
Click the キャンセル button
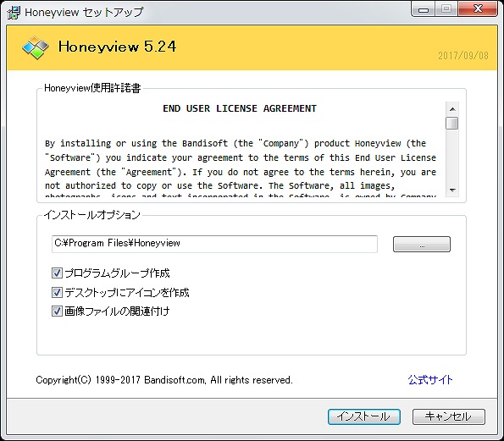pos(449,416)
